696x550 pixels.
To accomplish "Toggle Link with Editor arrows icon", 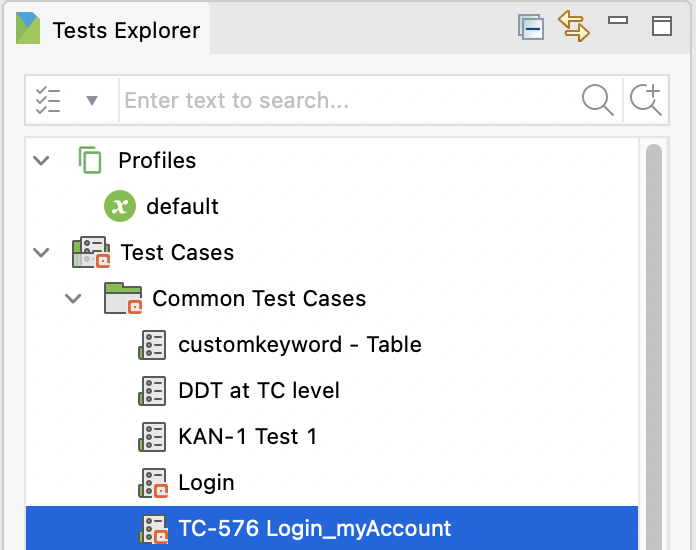I will [x=574, y=27].
